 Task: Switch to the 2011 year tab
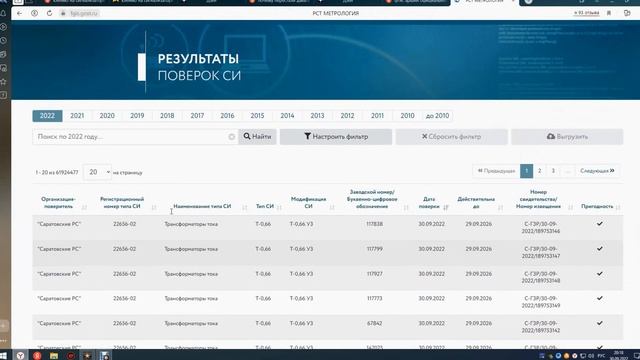point(377,116)
